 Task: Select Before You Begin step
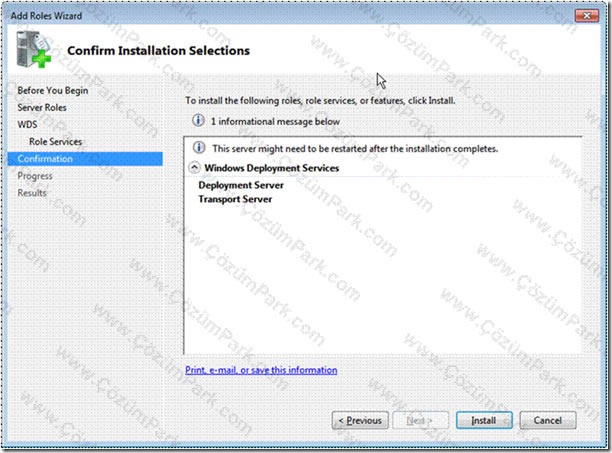click(x=53, y=90)
